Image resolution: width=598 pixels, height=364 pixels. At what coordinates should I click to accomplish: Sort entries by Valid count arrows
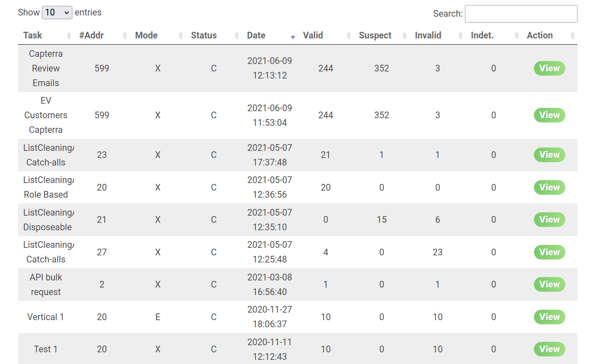pos(349,36)
